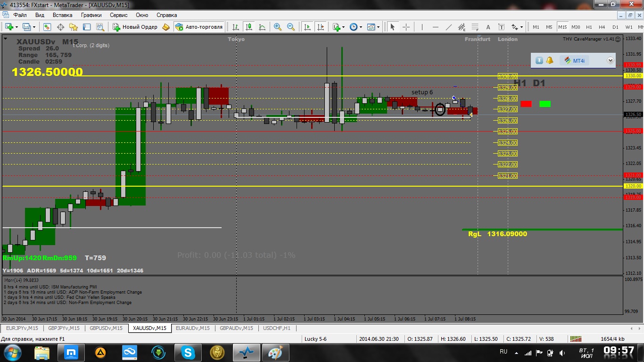This screenshot has width=644, height=362.
Task: Switch to the EURJPYv,M15 chart tab
Action: (22, 328)
